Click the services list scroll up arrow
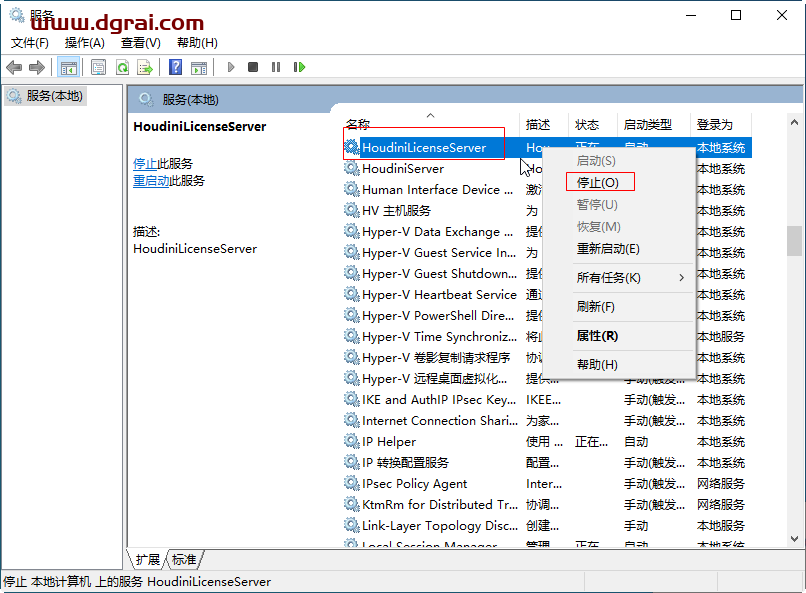Screen dimensions: 806x593 [794, 122]
